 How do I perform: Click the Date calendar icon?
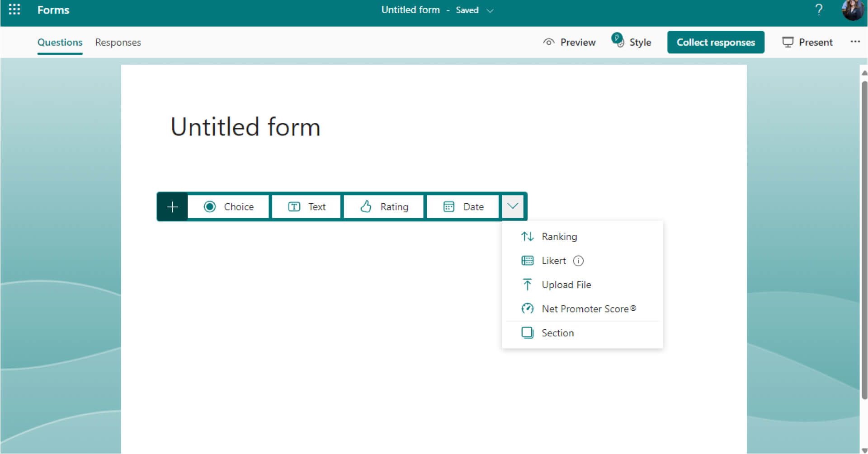point(448,206)
